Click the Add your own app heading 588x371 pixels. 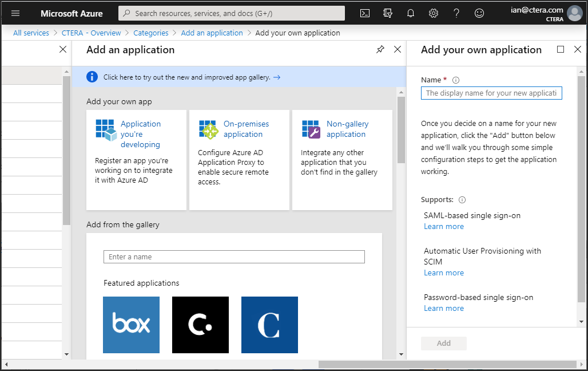[x=119, y=101]
